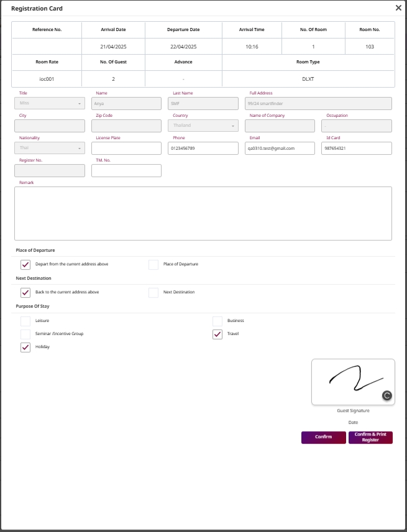
Task: Open the Nationality dropdown
Action: (x=49, y=148)
